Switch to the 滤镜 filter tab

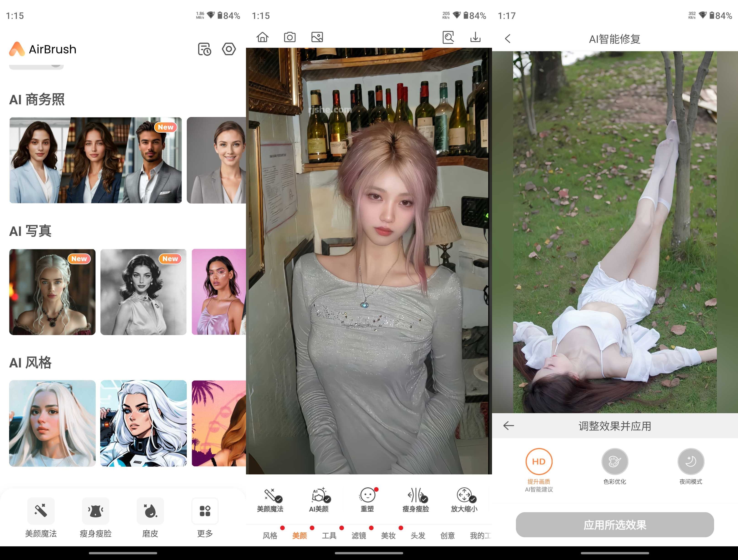tap(359, 535)
